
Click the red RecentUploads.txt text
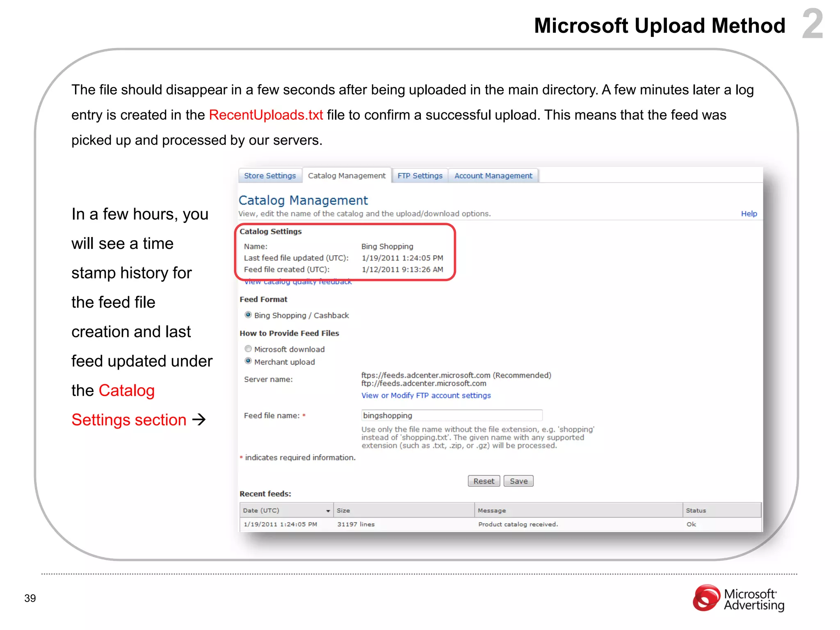(x=266, y=115)
